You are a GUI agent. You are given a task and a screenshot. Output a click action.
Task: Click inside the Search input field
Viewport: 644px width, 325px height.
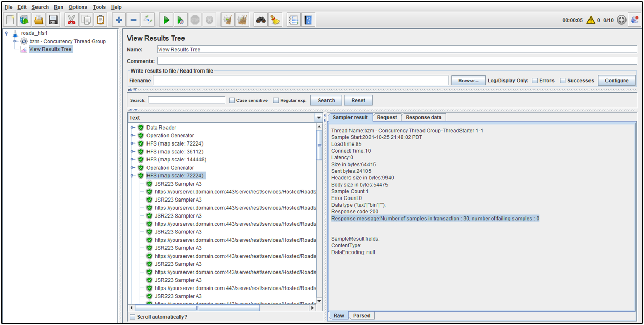coord(185,100)
